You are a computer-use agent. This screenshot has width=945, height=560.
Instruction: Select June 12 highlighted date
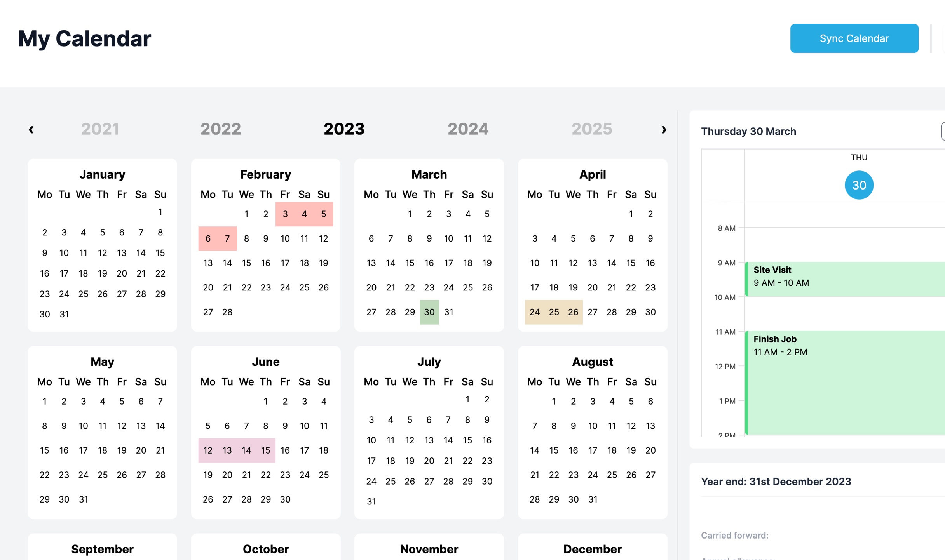pos(207,450)
